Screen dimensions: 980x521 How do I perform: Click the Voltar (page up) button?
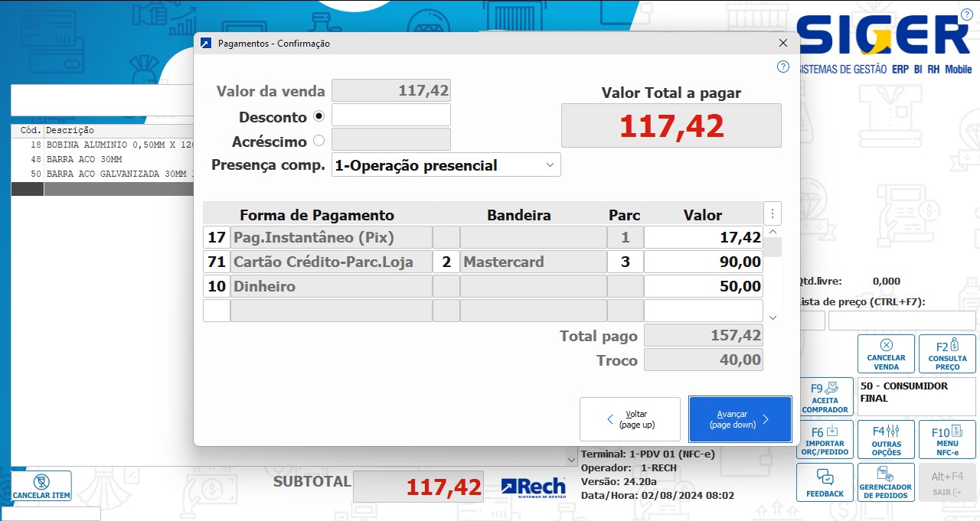coord(629,419)
